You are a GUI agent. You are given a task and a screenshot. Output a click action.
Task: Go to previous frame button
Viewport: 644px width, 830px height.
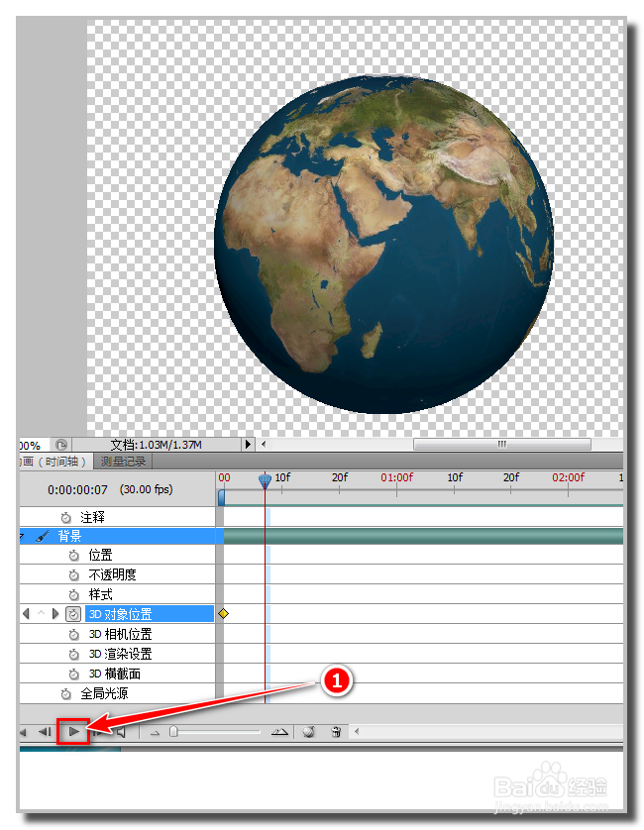[46, 732]
